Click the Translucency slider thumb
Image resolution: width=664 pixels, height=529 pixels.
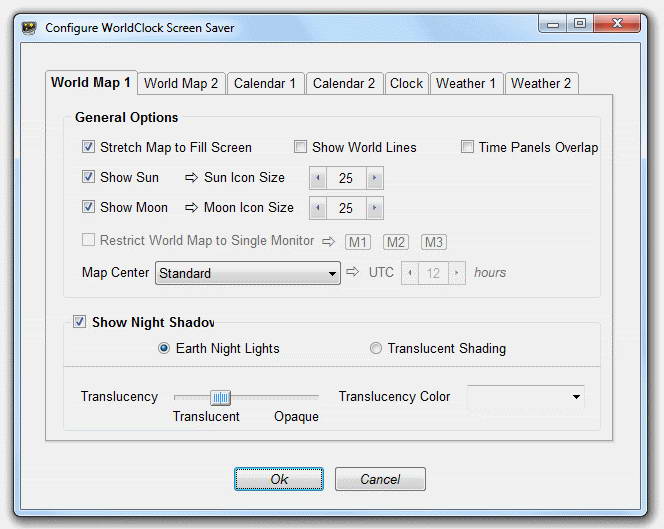tap(221, 397)
